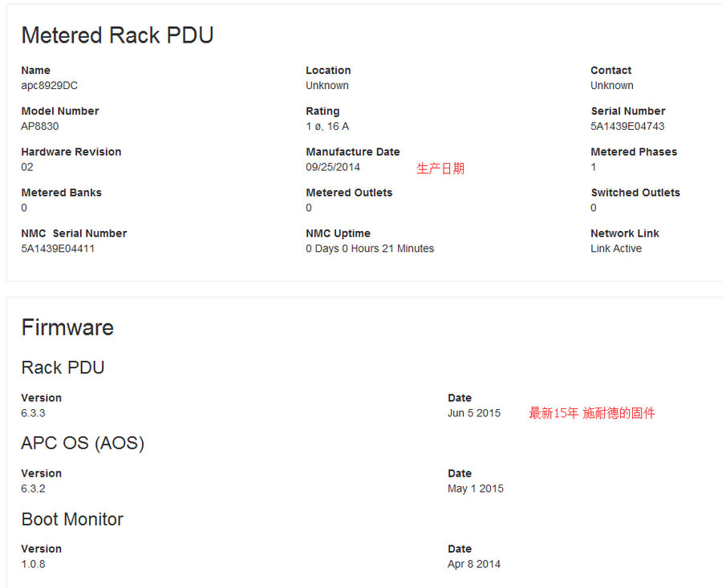The image size is (722, 588).
Task: Click the red 最新15年 施耐德的固件 annotation
Action: pyautogui.click(x=591, y=414)
